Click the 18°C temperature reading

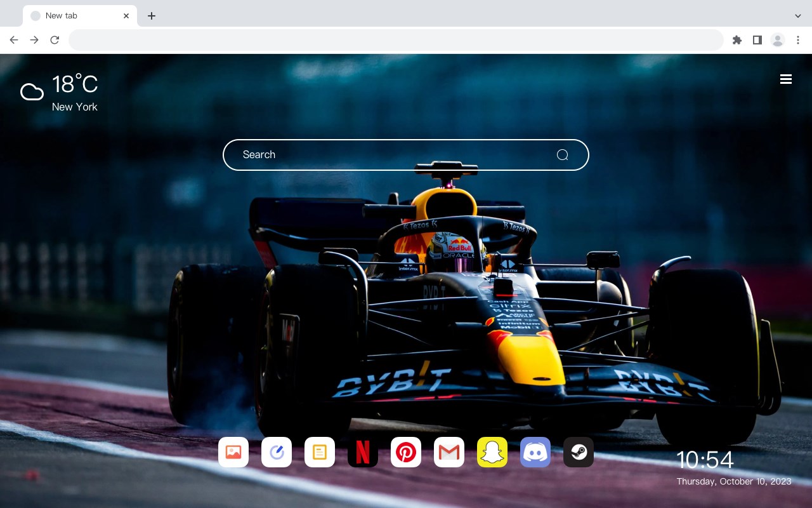click(75, 84)
